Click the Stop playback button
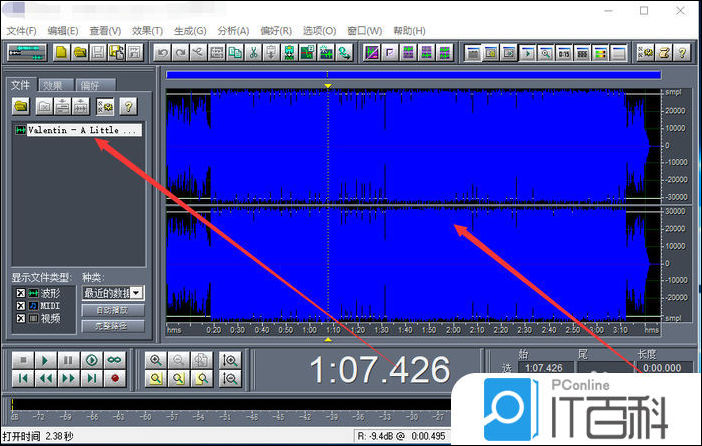 23,360
